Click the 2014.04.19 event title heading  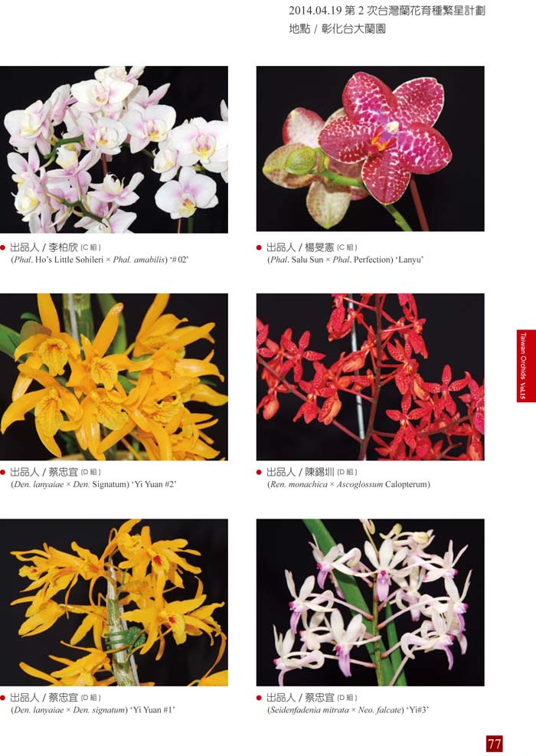pos(387,11)
